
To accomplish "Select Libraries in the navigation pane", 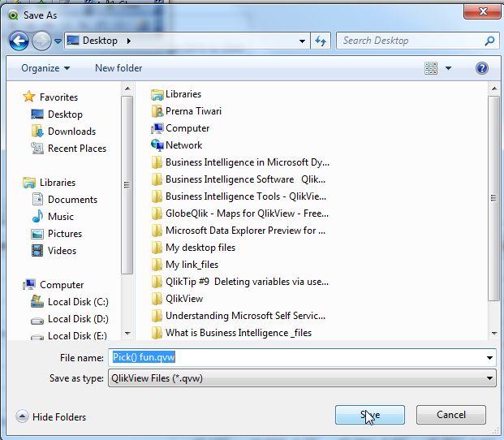I will click(50, 182).
